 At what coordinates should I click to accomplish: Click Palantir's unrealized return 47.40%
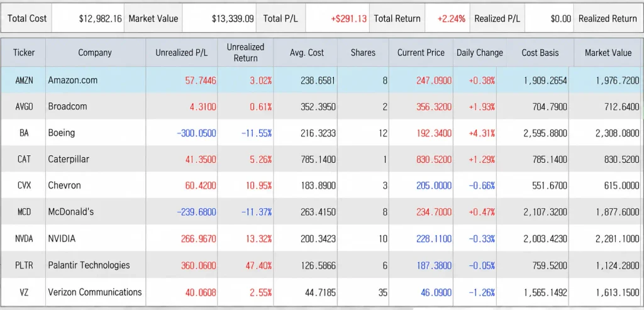(258, 265)
